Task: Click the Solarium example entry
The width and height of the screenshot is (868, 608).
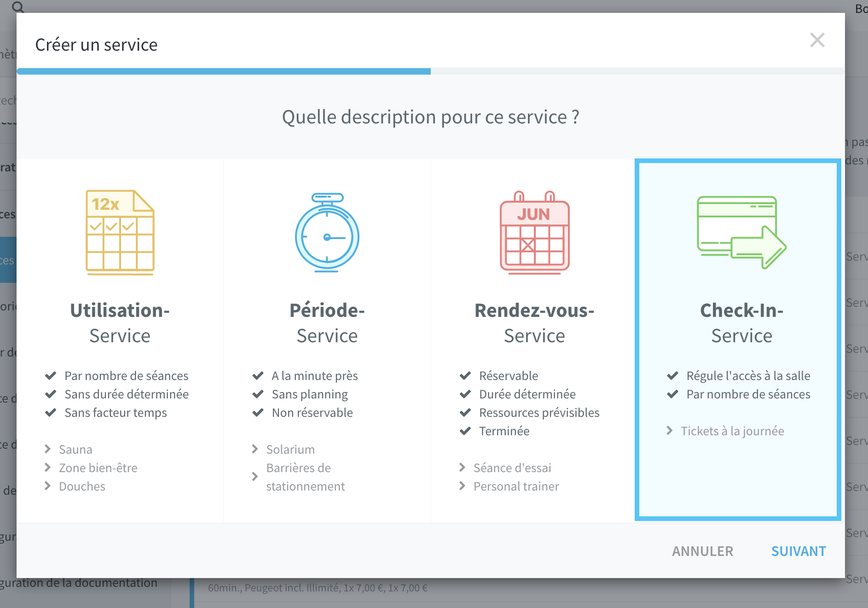Action: coord(290,450)
